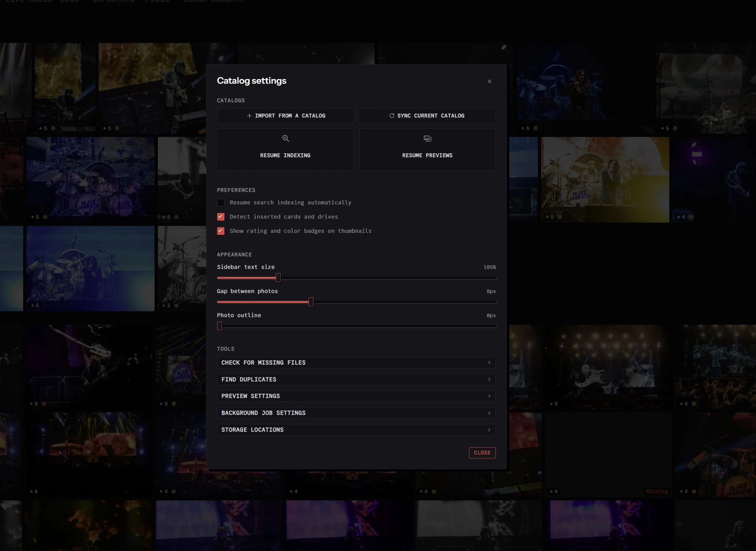Expand chevron on Storage Locations row
Viewport: 756px width, 551px height.
click(x=489, y=430)
